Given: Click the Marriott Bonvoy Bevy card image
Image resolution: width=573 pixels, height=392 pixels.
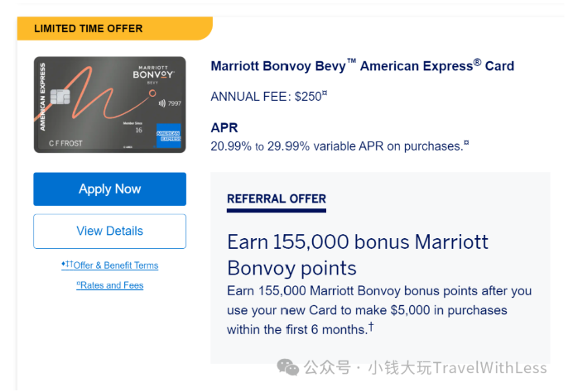Looking at the screenshot, I should (109, 105).
